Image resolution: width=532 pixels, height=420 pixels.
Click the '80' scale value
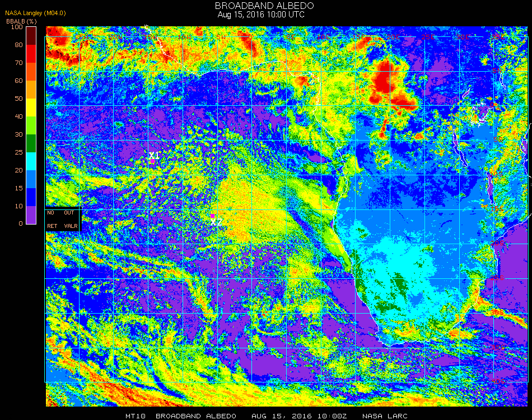[x=18, y=45]
